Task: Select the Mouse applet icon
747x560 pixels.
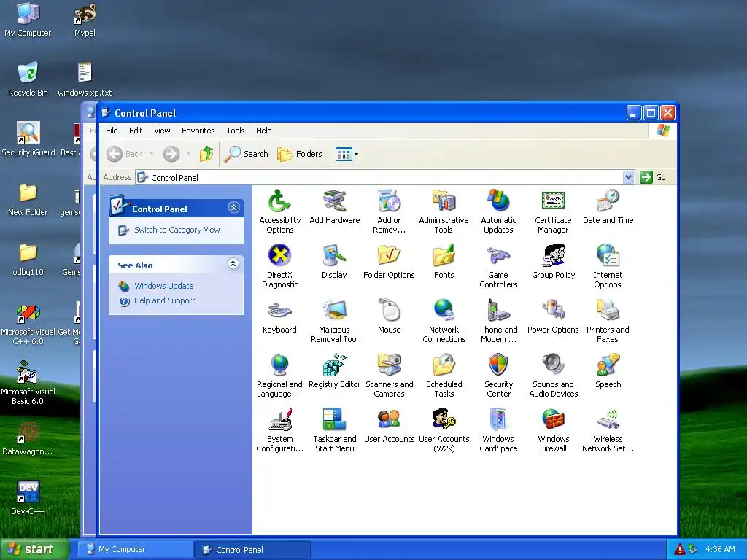Action: [x=390, y=311]
